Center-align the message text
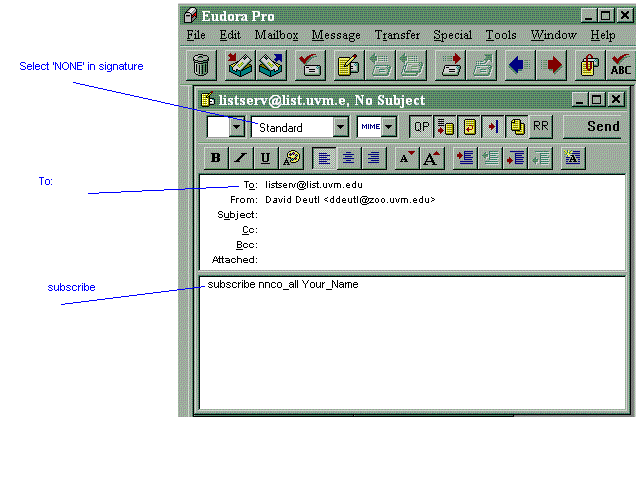The height and width of the screenshot is (480, 640). point(348,158)
